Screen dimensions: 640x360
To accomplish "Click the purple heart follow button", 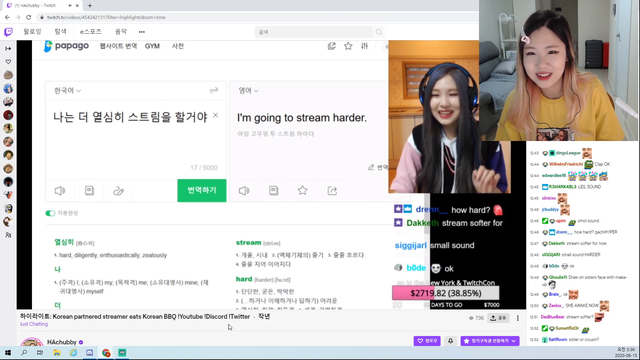I will (x=427, y=341).
